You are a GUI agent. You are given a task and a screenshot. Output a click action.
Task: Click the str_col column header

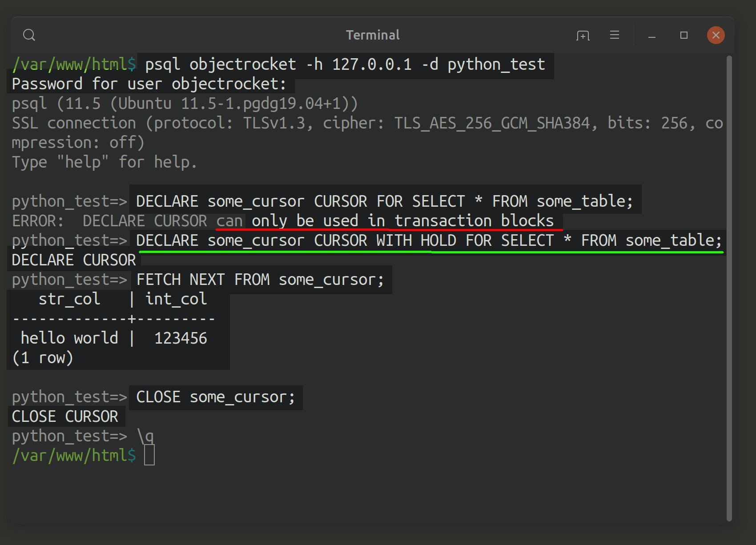(x=70, y=299)
